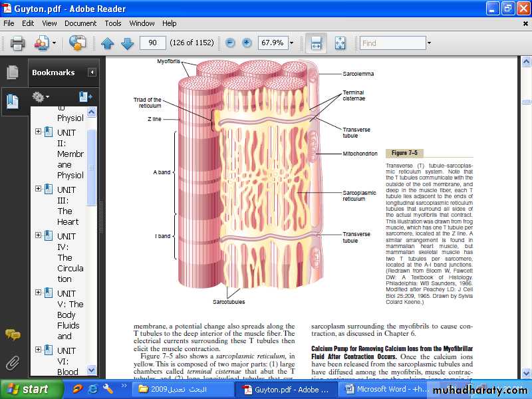Image resolution: width=532 pixels, height=399 pixels.
Task: Select the fit width scrolling mode icon
Action: (x=317, y=43)
